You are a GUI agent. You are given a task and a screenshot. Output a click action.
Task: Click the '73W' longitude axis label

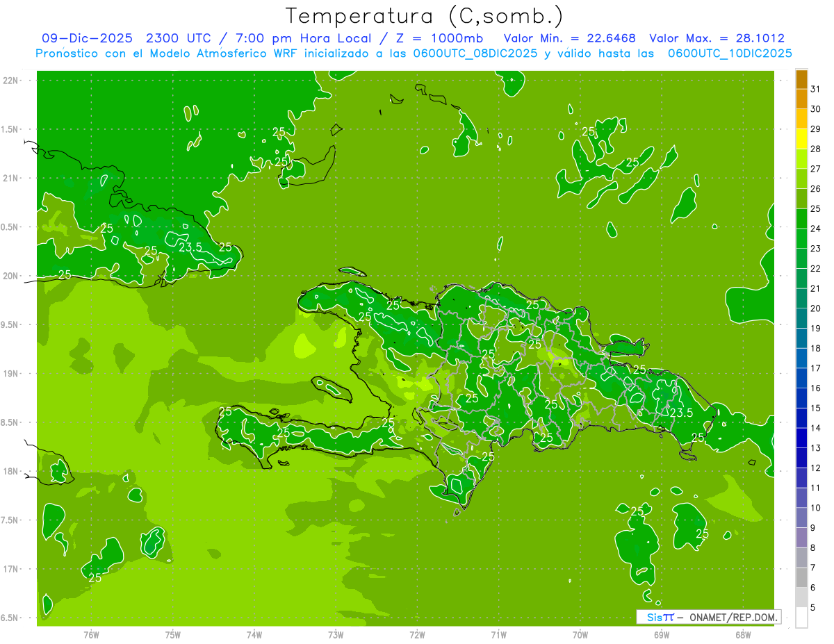pos(336,635)
